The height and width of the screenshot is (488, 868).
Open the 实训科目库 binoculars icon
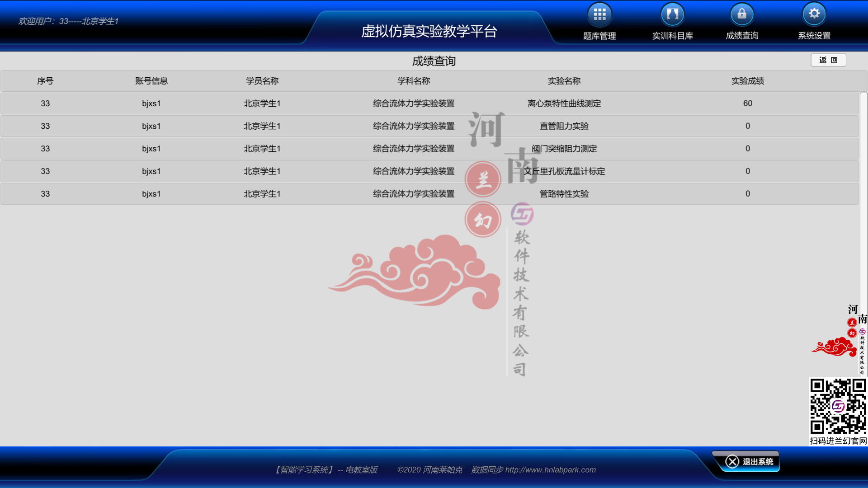tap(672, 14)
